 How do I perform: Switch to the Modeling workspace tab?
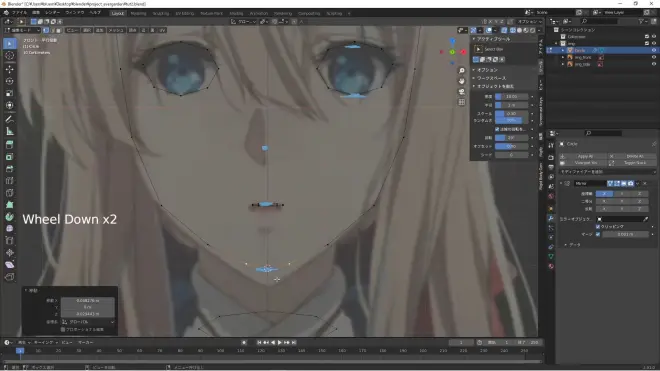pos(138,13)
